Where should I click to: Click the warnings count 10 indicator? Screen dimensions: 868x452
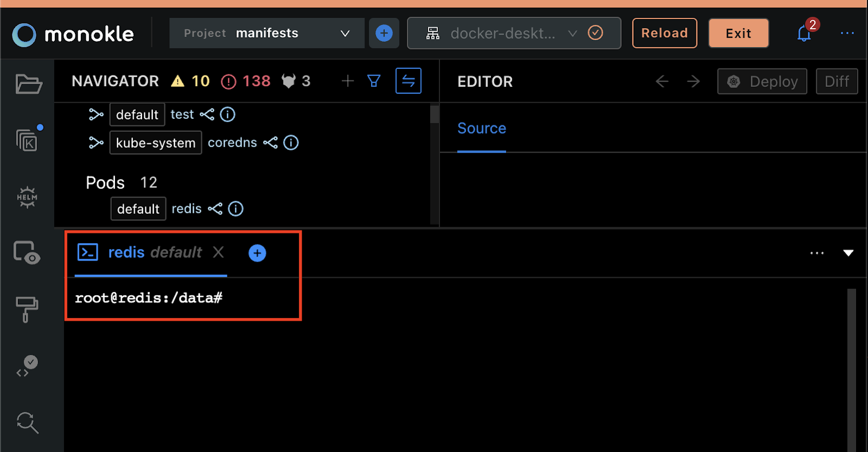point(190,81)
